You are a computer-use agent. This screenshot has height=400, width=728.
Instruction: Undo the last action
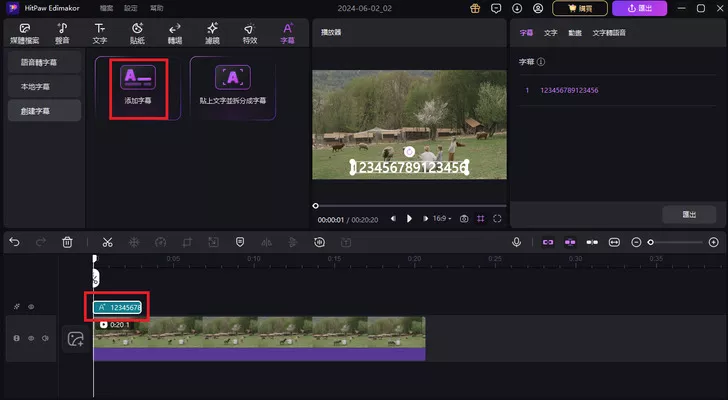coord(14,242)
